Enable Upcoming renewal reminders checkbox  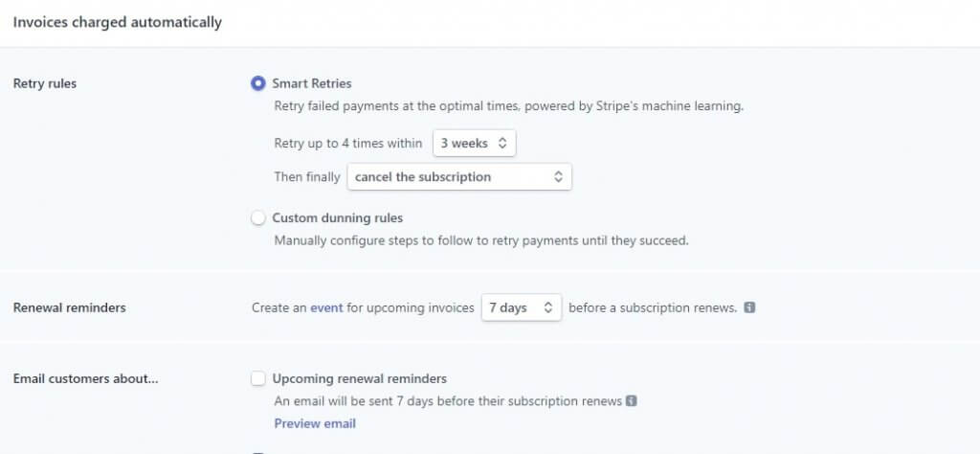coord(258,379)
